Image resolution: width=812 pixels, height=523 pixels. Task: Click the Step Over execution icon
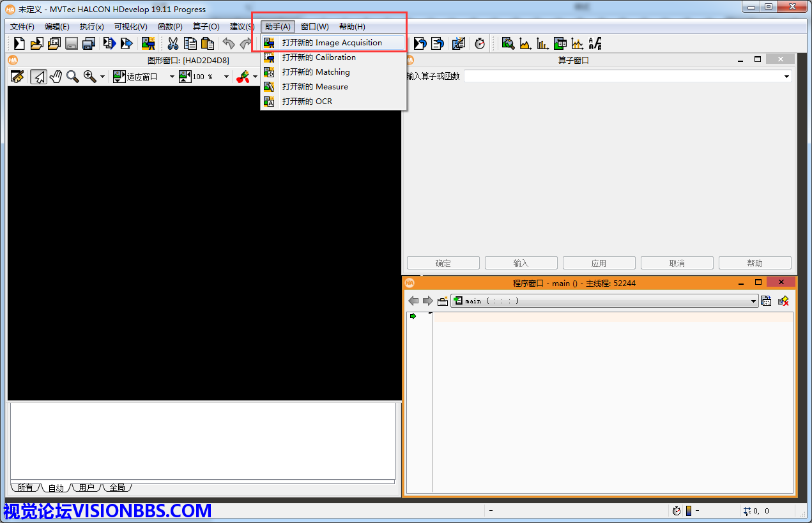pos(126,43)
